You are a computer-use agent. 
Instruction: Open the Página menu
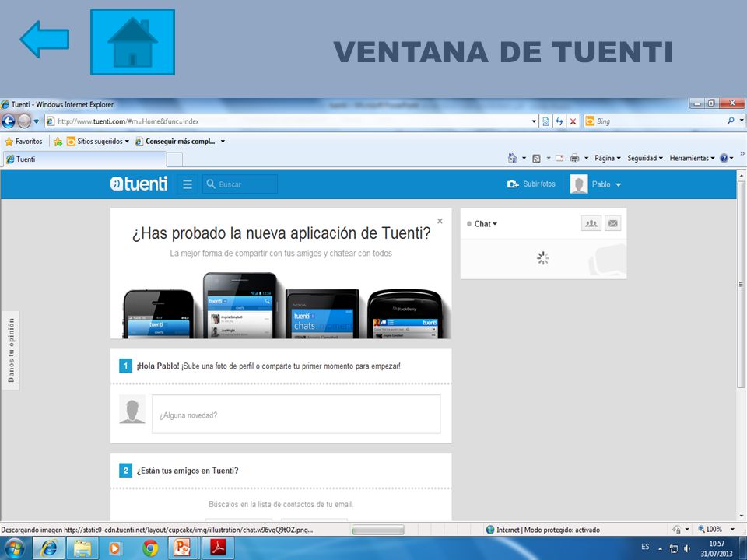608,158
